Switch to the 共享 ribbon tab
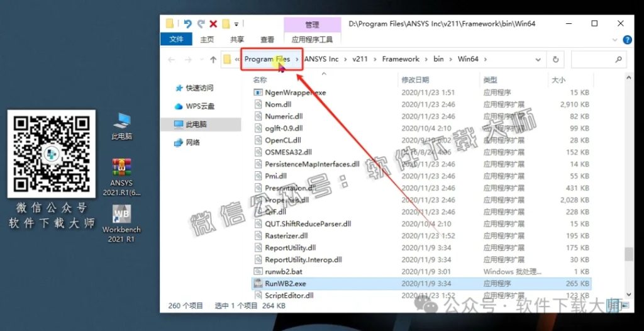This screenshot has height=331, width=644. click(x=237, y=40)
